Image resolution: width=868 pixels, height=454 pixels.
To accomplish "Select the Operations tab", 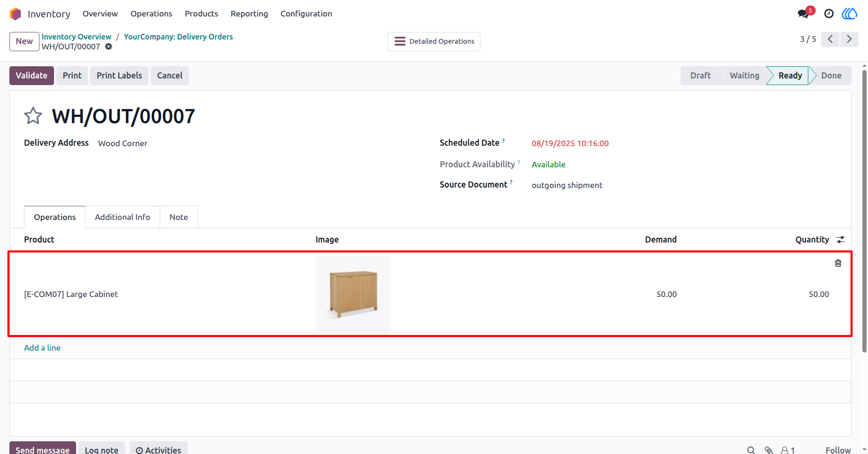I will (54, 217).
